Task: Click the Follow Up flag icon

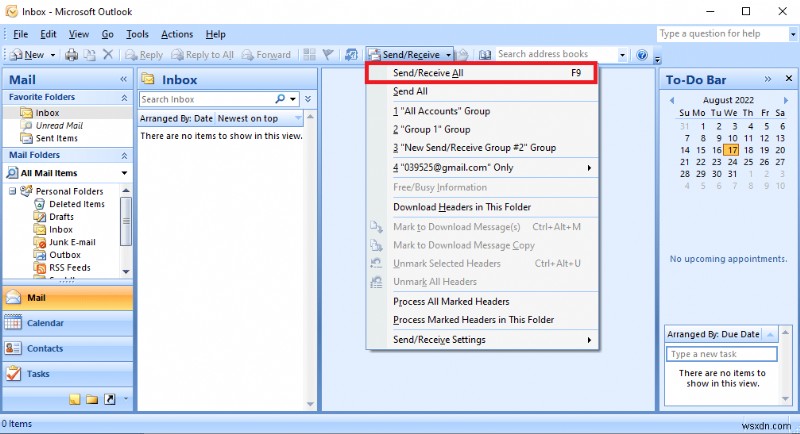Action: coord(328,55)
